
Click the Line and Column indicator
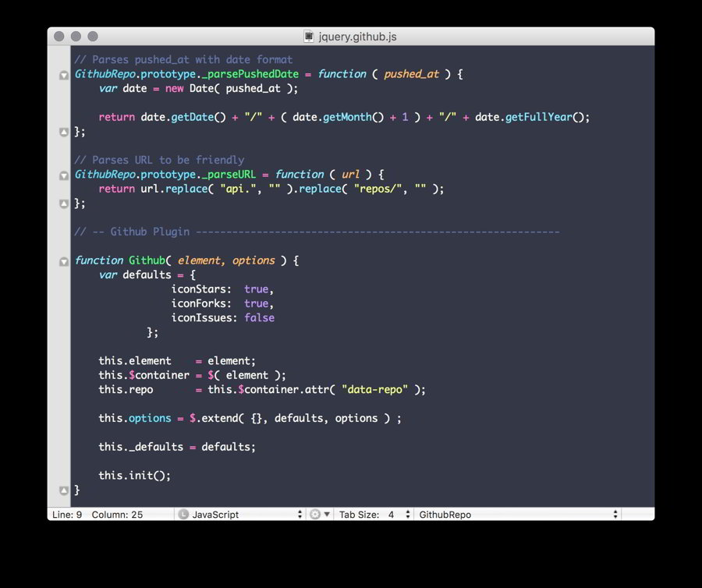[x=97, y=515]
